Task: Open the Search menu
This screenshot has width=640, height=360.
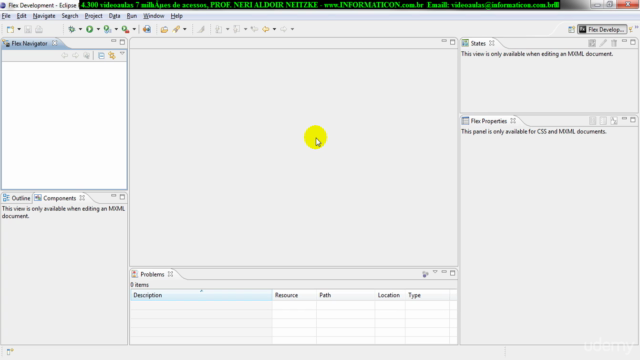Action: coord(70,16)
